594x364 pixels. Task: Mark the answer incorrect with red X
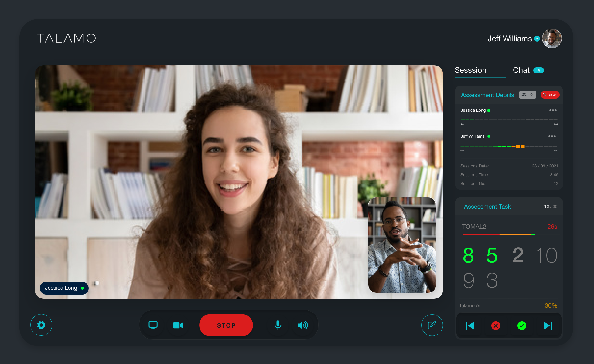pos(496,326)
